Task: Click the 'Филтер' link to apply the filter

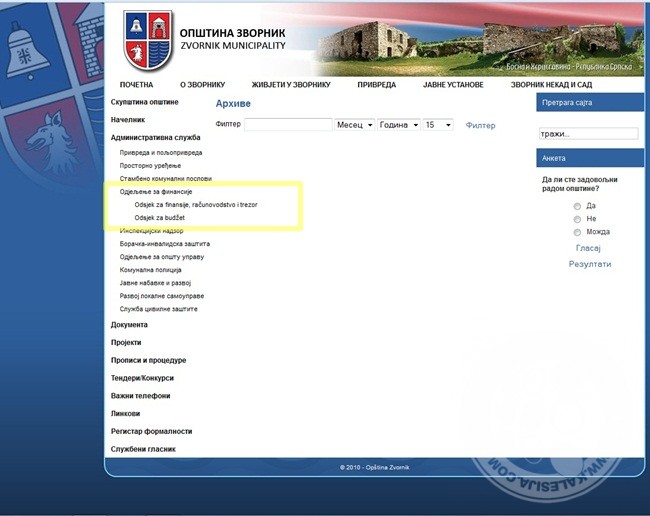Action: point(480,126)
